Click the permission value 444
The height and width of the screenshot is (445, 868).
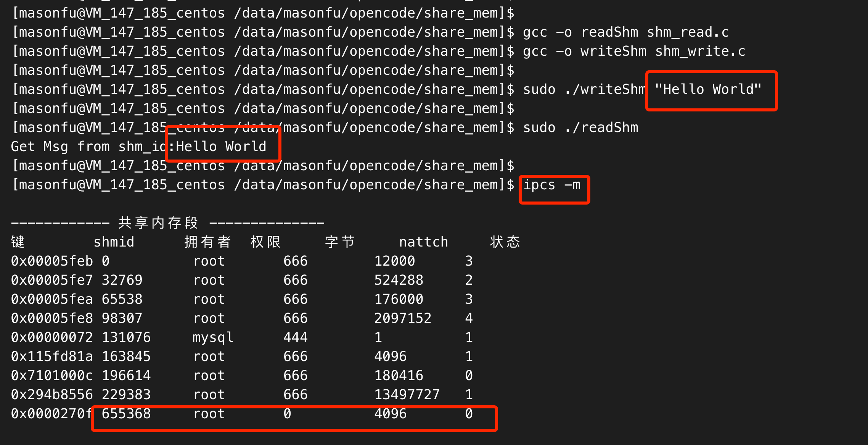tap(295, 337)
